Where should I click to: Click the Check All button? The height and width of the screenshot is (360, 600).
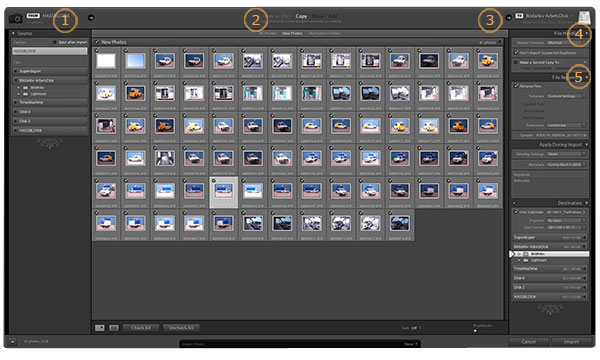pos(141,328)
